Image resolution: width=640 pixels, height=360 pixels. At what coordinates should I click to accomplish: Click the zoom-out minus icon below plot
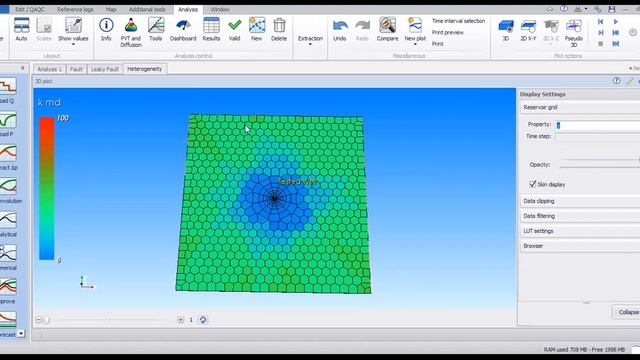coord(38,320)
